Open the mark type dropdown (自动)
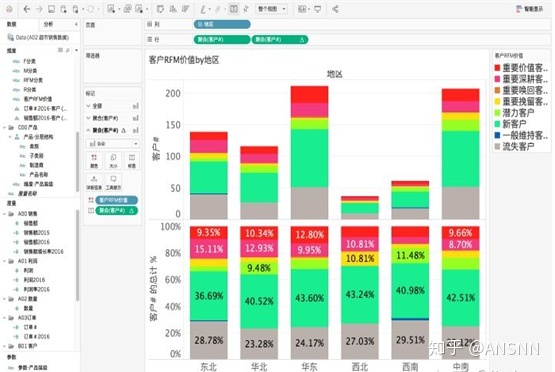This screenshot has width=555, height=372. [x=113, y=143]
